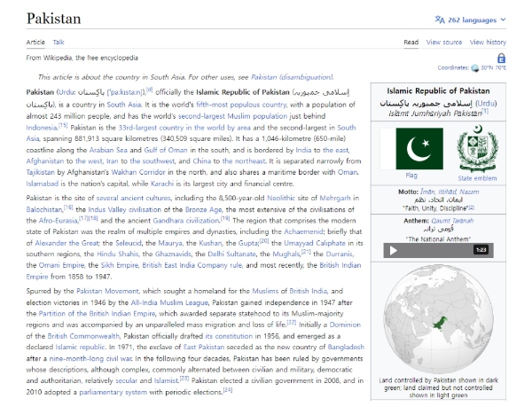
Task: Switch to the Talk tab
Action: pos(59,42)
